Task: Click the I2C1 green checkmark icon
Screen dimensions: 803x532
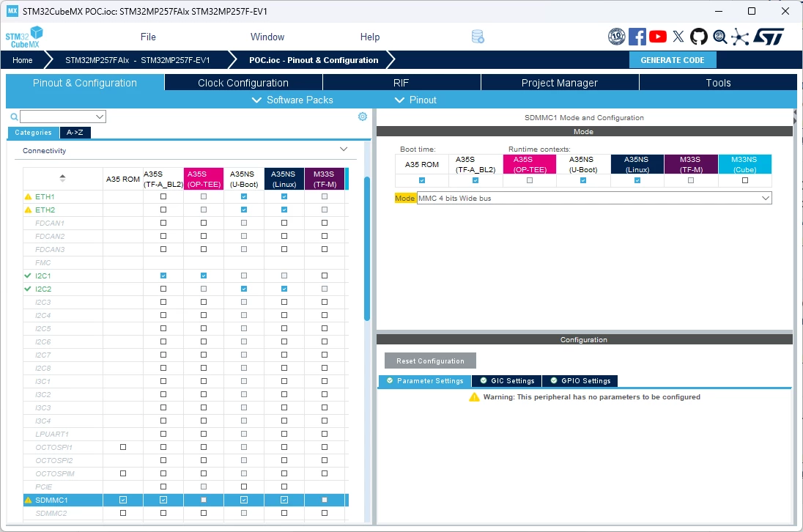Action: point(28,276)
